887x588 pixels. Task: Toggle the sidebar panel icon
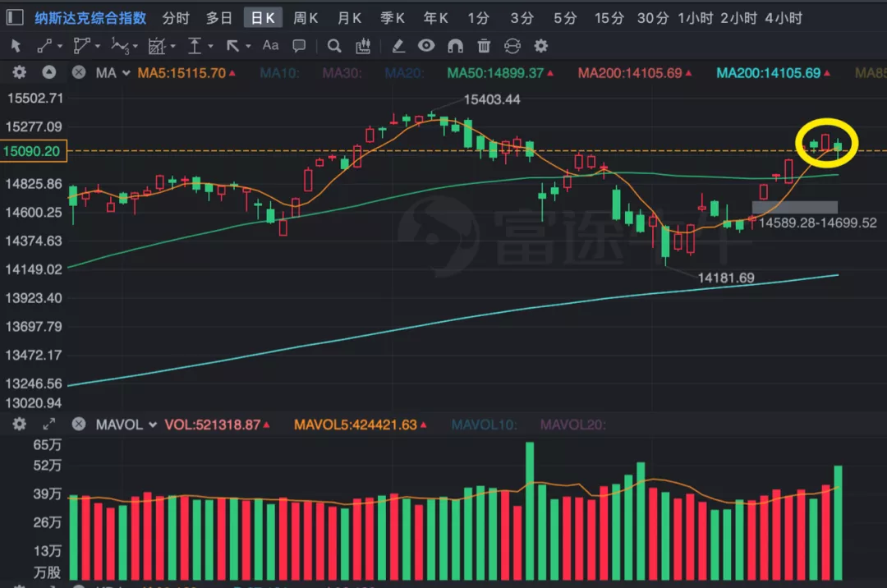pos(15,17)
